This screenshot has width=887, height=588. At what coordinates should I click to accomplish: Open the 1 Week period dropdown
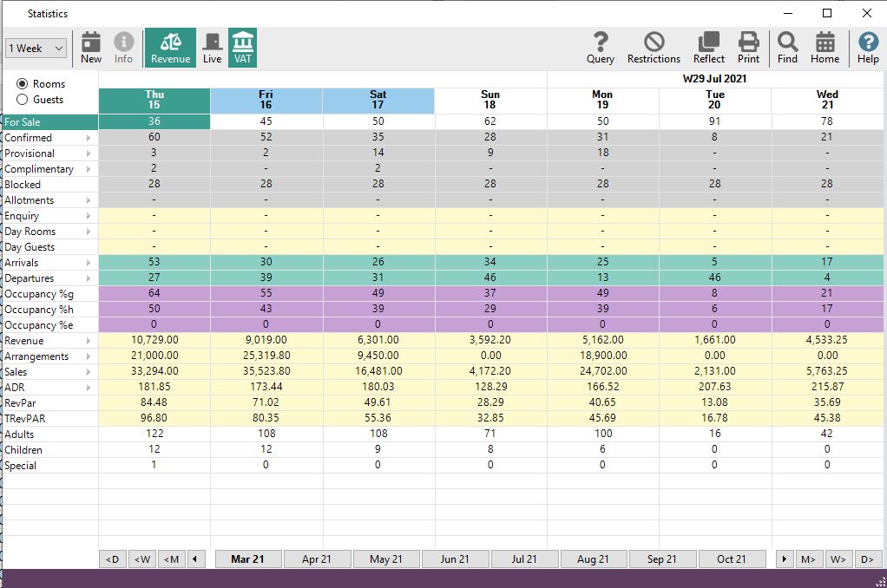[x=35, y=48]
